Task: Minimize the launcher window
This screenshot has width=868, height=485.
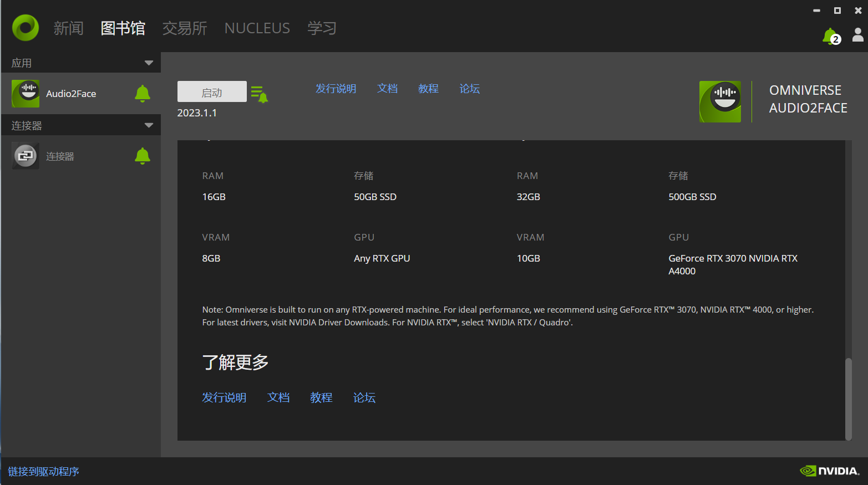Action: coord(816,11)
